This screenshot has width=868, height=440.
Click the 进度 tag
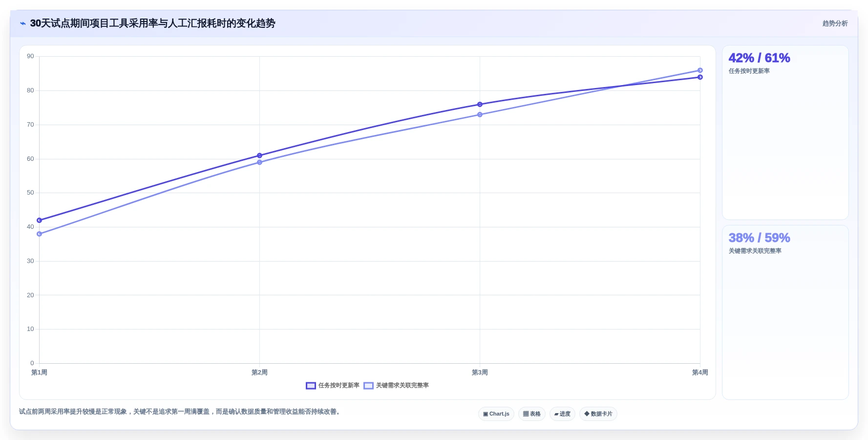[x=562, y=414]
